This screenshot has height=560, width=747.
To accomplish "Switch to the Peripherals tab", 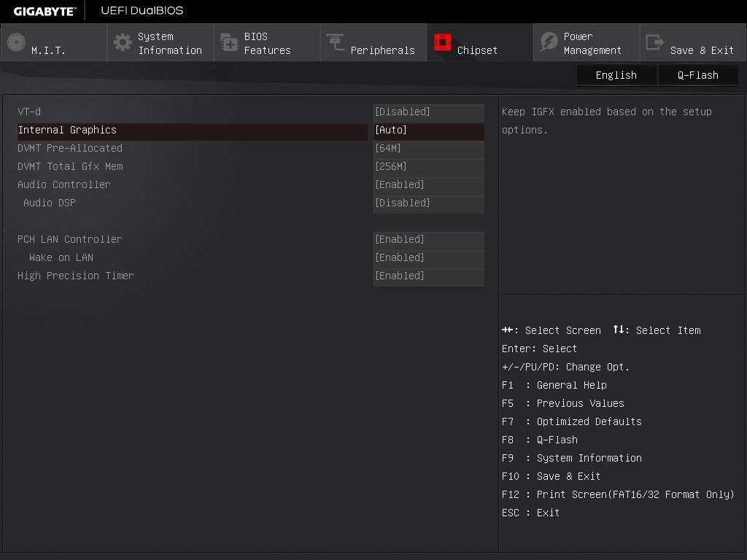I will 382,50.
